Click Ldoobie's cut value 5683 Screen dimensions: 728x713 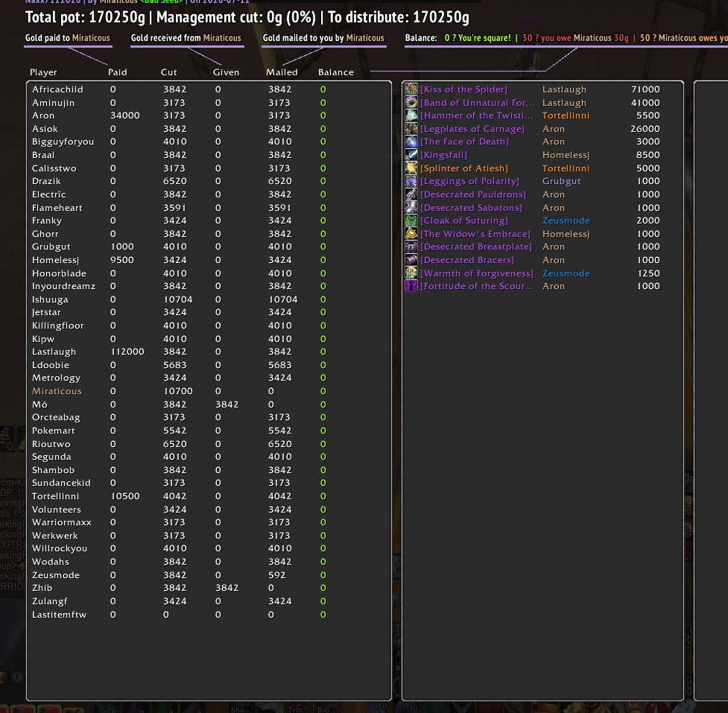(174, 365)
